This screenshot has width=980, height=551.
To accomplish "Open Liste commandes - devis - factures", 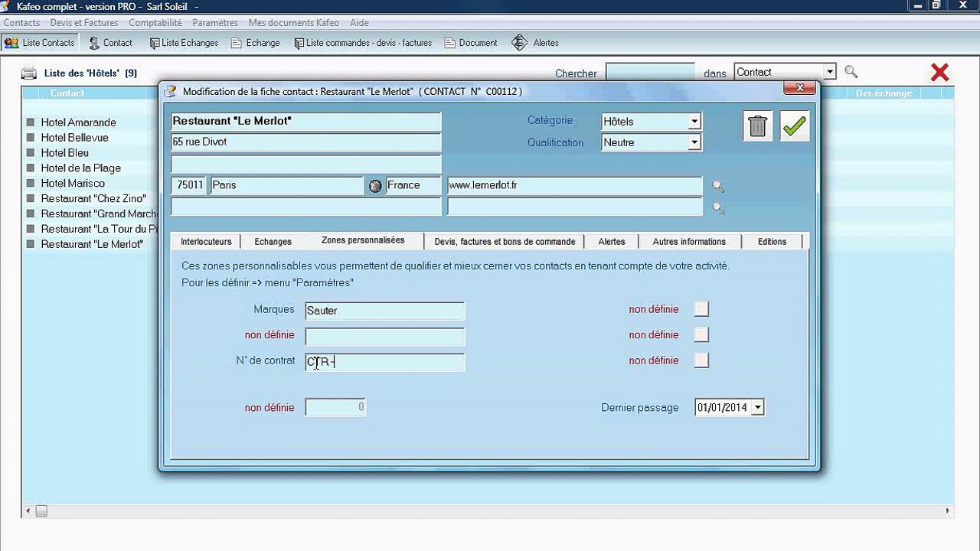I will pos(363,43).
